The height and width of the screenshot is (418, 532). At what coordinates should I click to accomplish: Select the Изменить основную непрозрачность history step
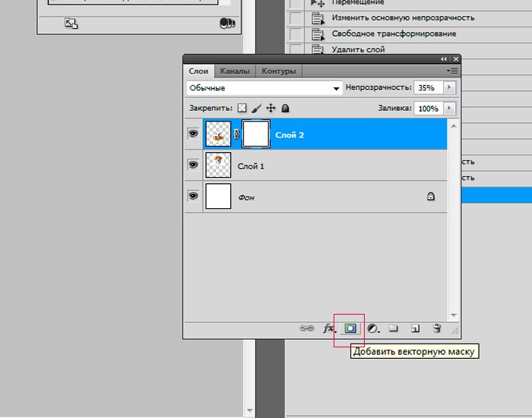413,17
